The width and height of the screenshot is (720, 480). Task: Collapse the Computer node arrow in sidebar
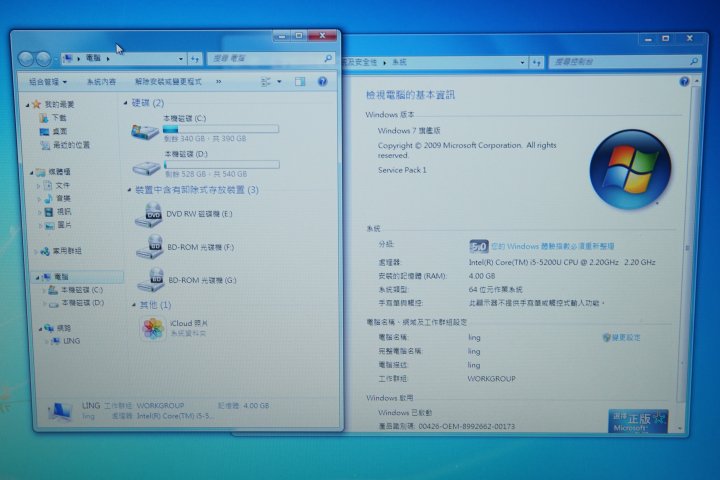(x=38, y=277)
